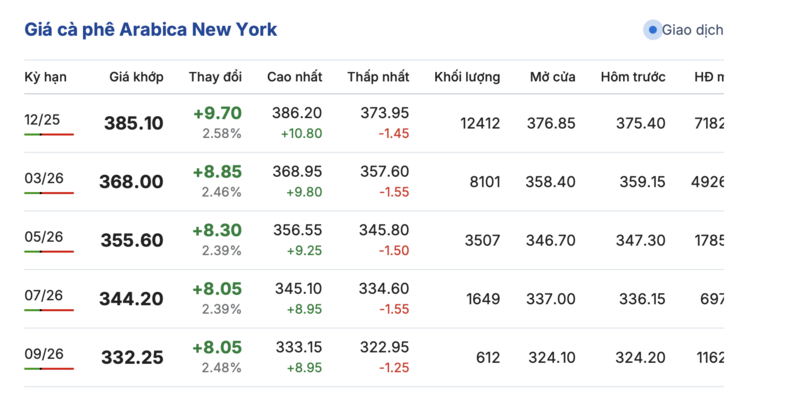Sort by the Giá khớp column header
Screen dimensions: 800x405
(x=137, y=77)
